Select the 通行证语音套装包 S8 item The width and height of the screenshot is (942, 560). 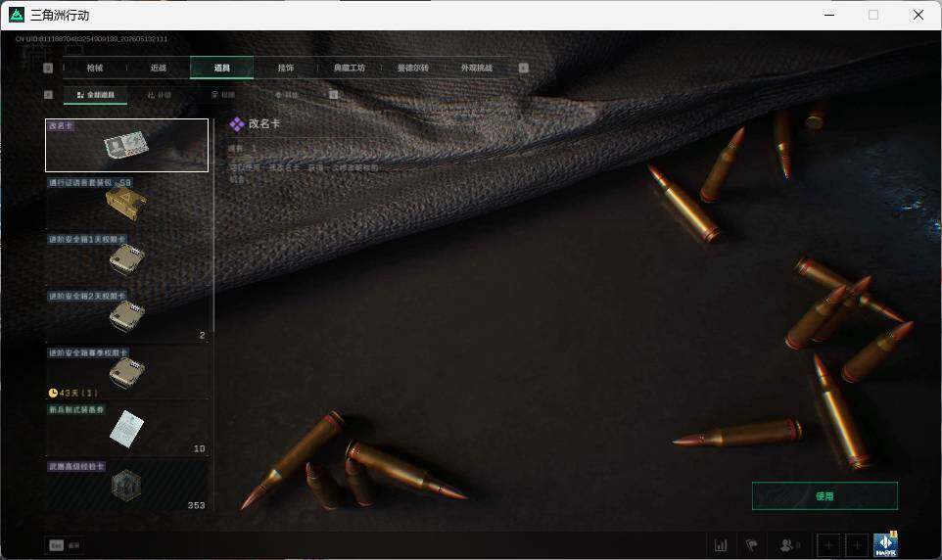(126, 202)
